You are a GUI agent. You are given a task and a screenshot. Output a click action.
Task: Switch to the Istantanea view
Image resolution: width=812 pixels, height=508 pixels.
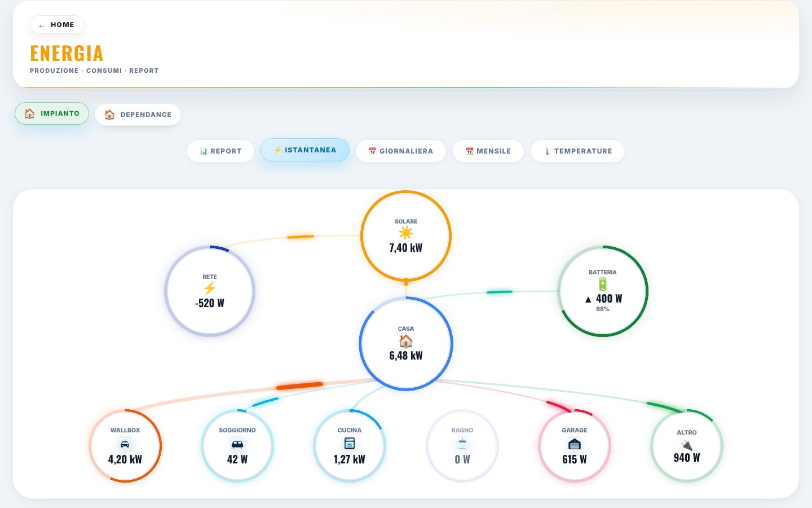(305, 150)
